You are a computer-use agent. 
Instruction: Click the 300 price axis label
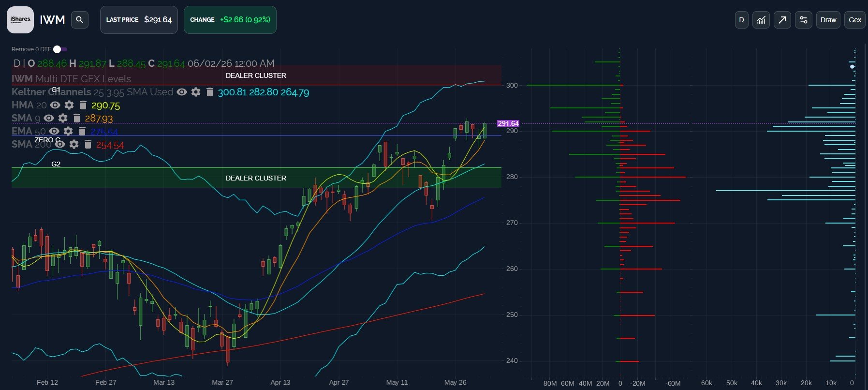(512, 85)
